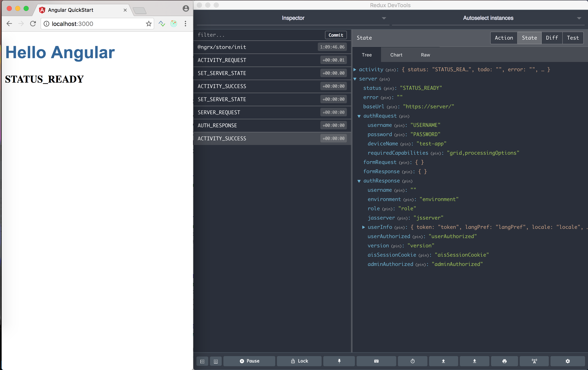Viewport: 588px width, 370px height.
Task: Select the AUTH_RESPONSE action
Action: 272,125
